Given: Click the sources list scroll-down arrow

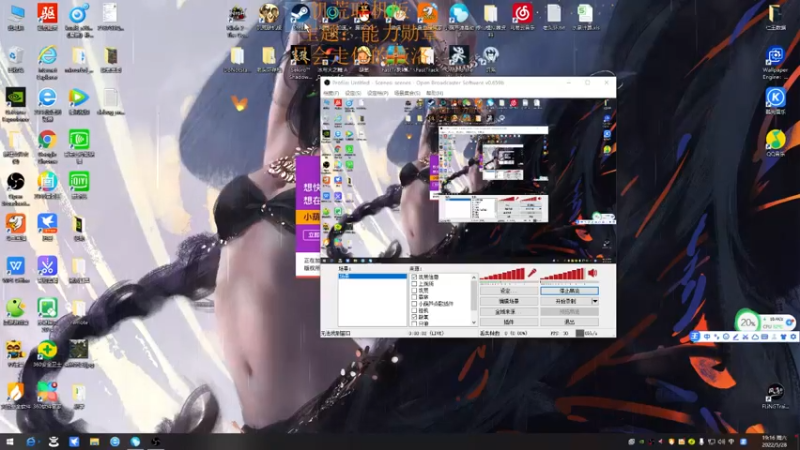Looking at the screenshot, I should (x=473, y=322).
